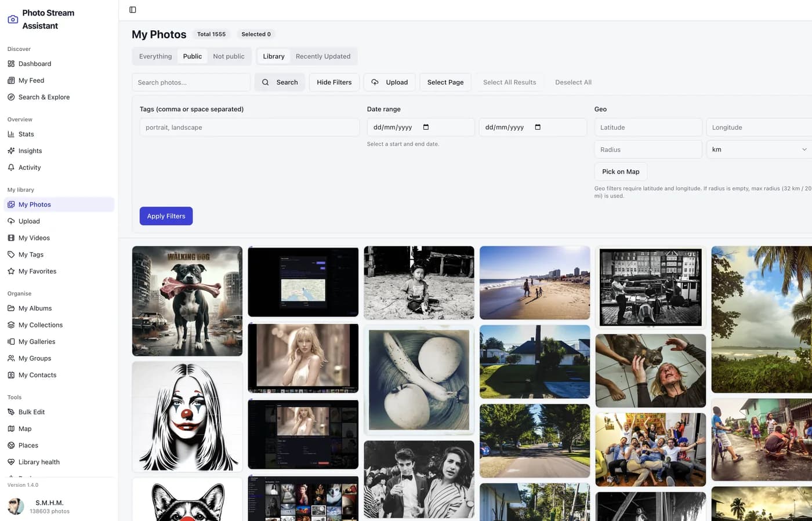Click the My Groups people icon

click(x=11, y=358)
